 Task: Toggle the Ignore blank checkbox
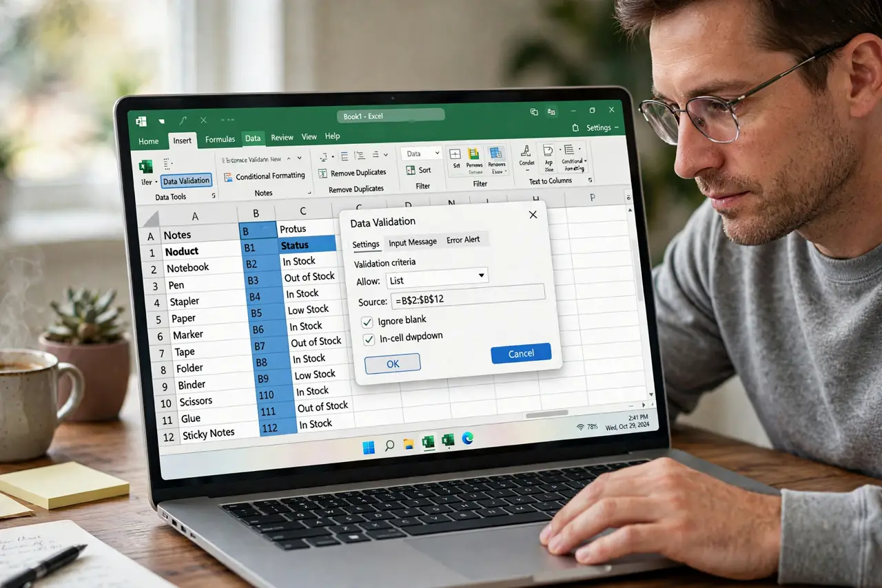tap(367, 322)
